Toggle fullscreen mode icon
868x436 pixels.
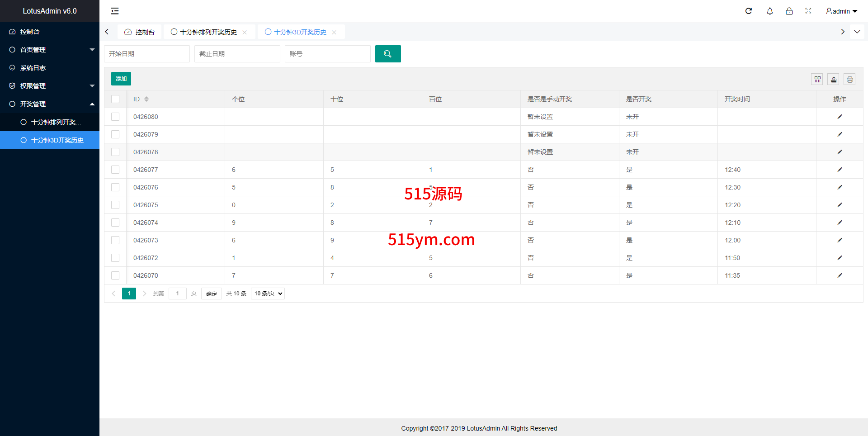coord(808,11)
